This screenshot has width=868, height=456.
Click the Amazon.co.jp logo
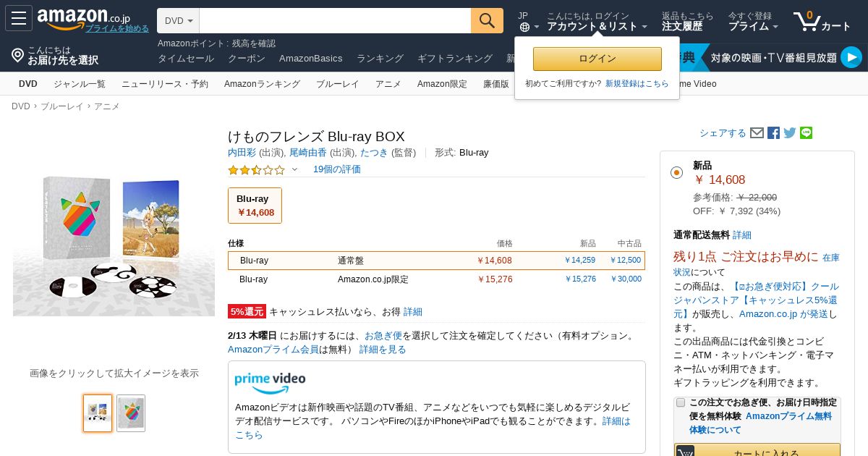tap(83, 17)
